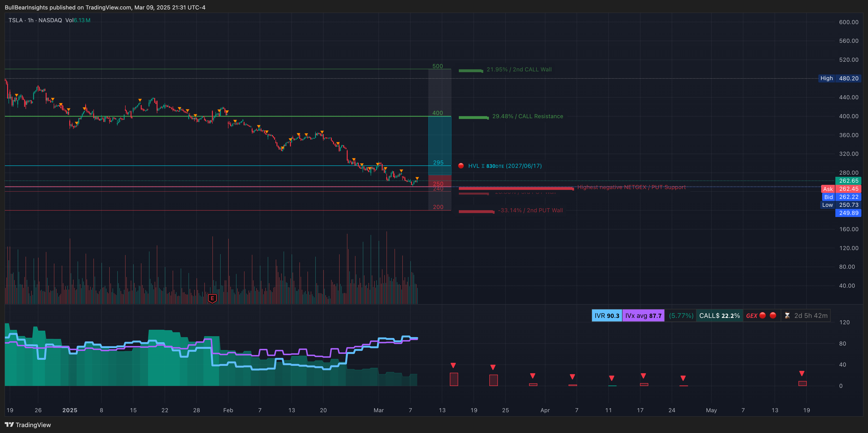Screen dimensions: 868x433
Task: Click the High 480.20 price label
Action: (x=840, y=78)
